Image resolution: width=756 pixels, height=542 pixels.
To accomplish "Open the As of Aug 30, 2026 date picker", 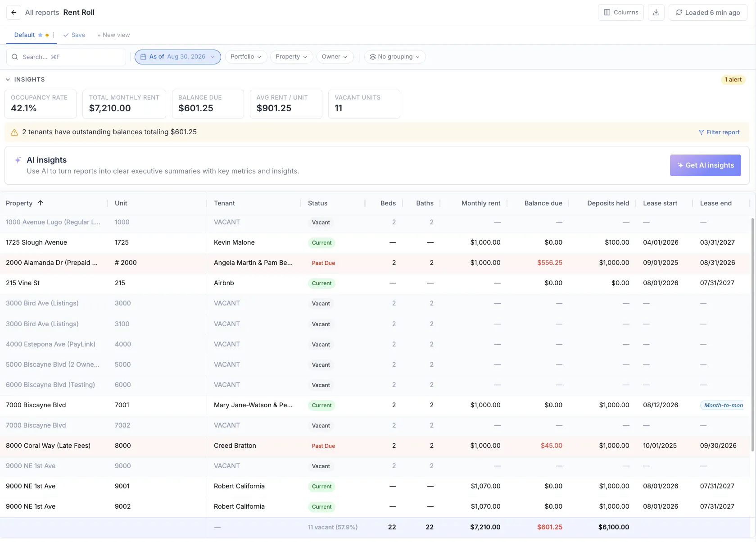I will coord(178,57).
